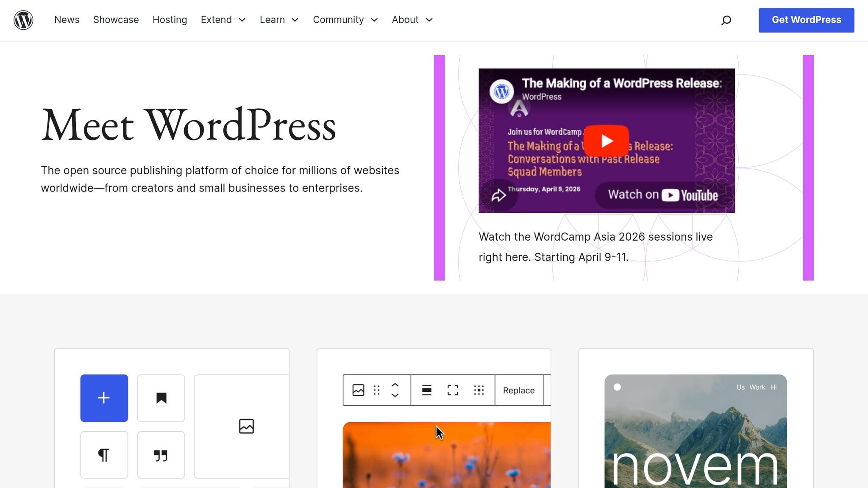
Task: Click the dotted grid icon in block toolbar
Action: point(479,390)
